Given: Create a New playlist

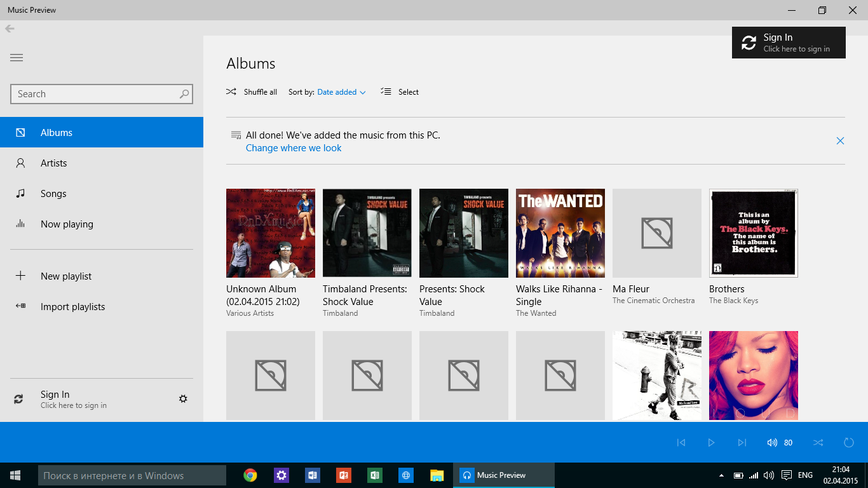Looking at the screenshot, I should (102, 276).
